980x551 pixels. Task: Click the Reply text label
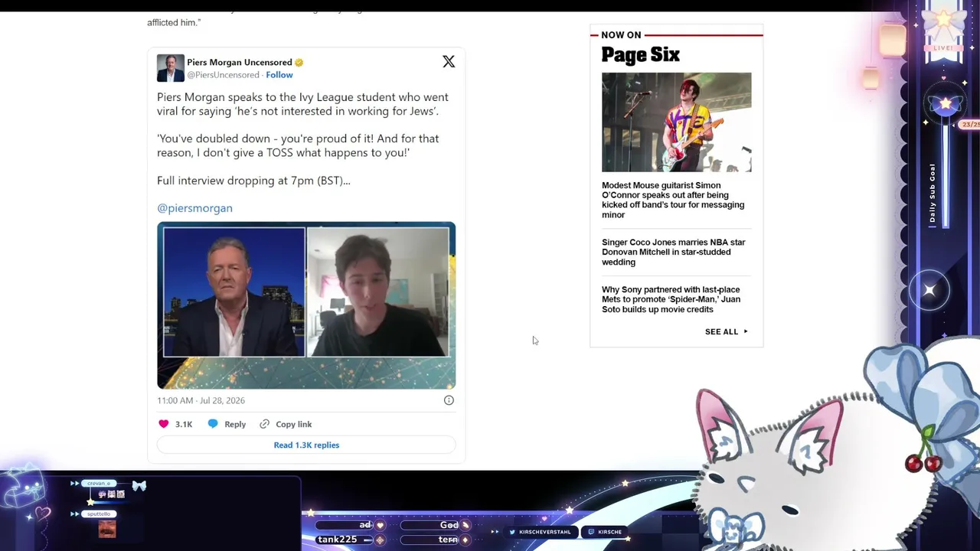click(x=235, y=424)
